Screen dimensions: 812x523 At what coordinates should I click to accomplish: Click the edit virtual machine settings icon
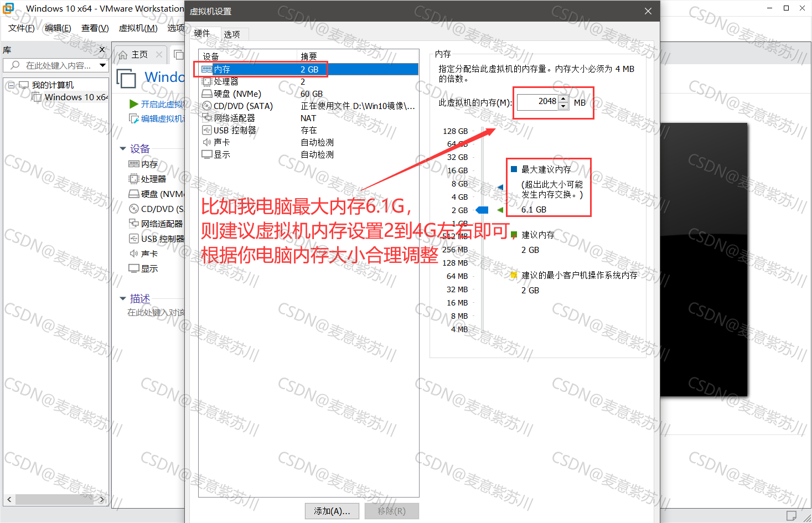pyautogui.click(x=133, y=118)
